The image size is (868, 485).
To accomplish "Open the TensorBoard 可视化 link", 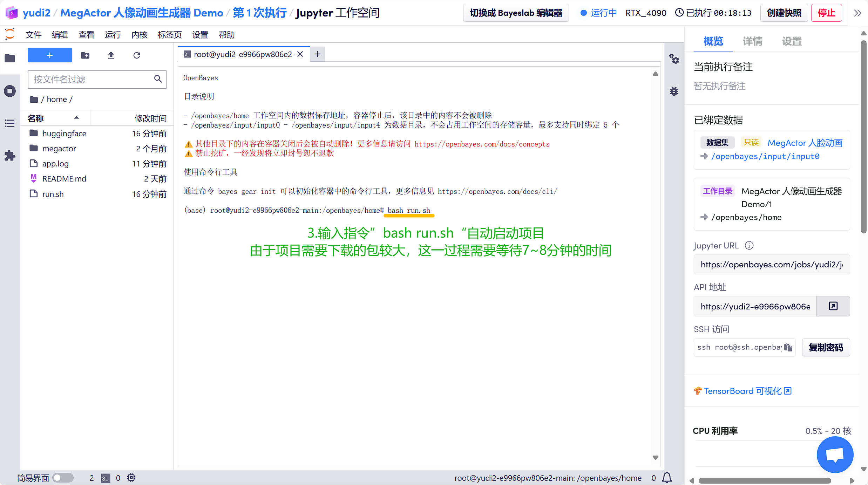I will [x=742, y=391].
